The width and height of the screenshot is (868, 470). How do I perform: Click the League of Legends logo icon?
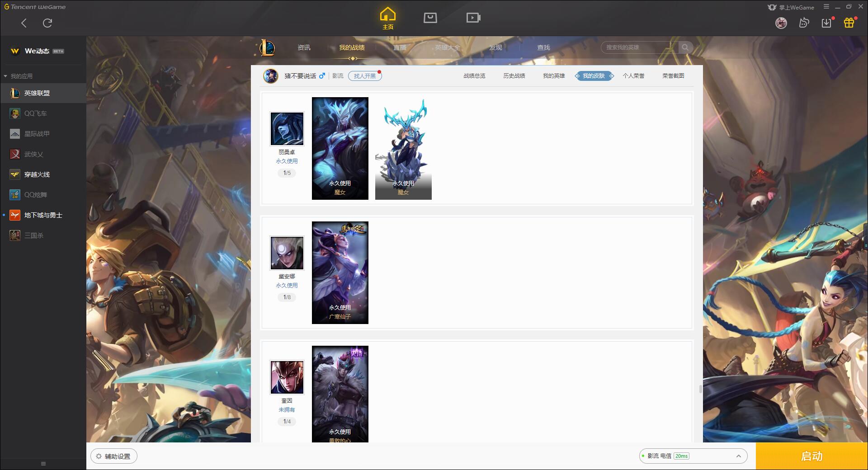(x=267, y=47)
